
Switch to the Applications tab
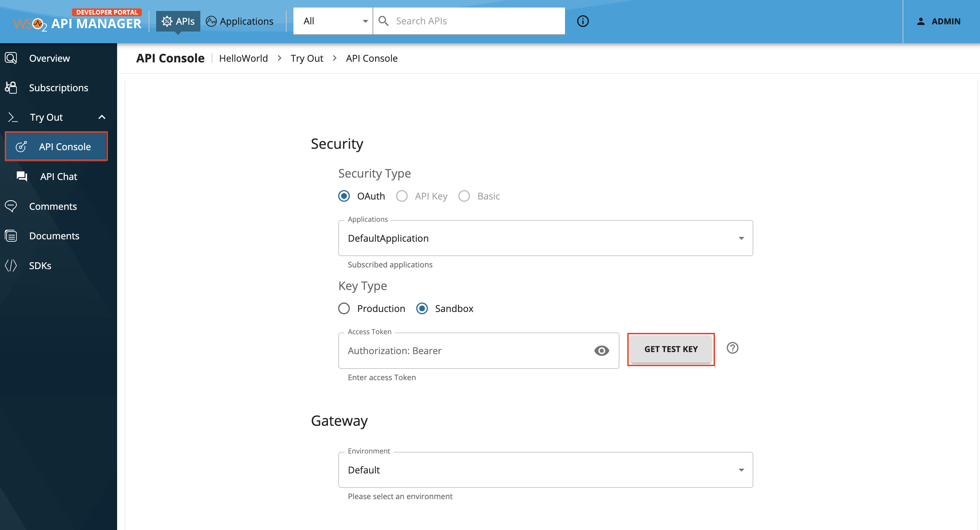[x=240, y=21]
